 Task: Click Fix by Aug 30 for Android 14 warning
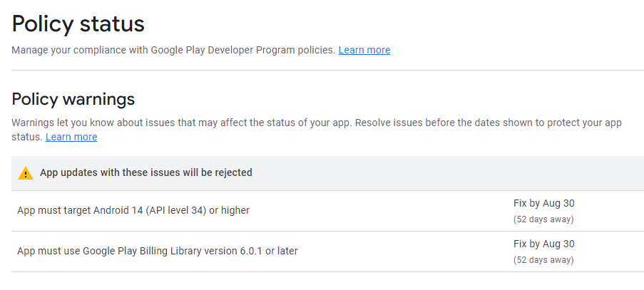coord(543,203)
